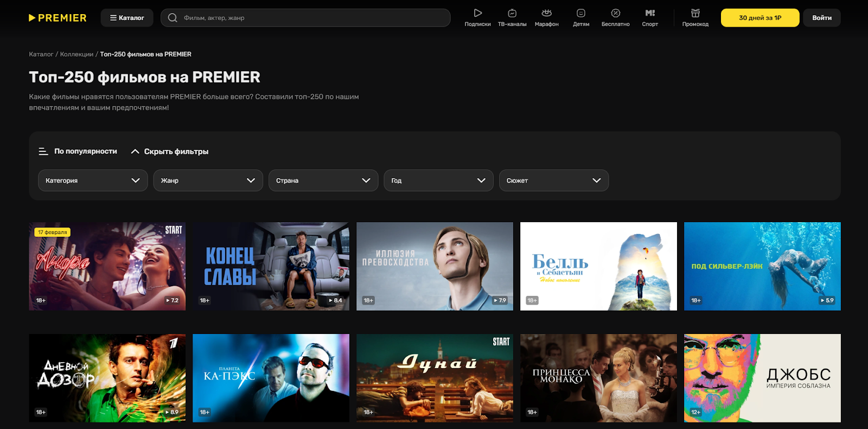Go to Каталог breadcrumb link
The height and width of the screenshot is (429, 868).
tap(41, 54)
